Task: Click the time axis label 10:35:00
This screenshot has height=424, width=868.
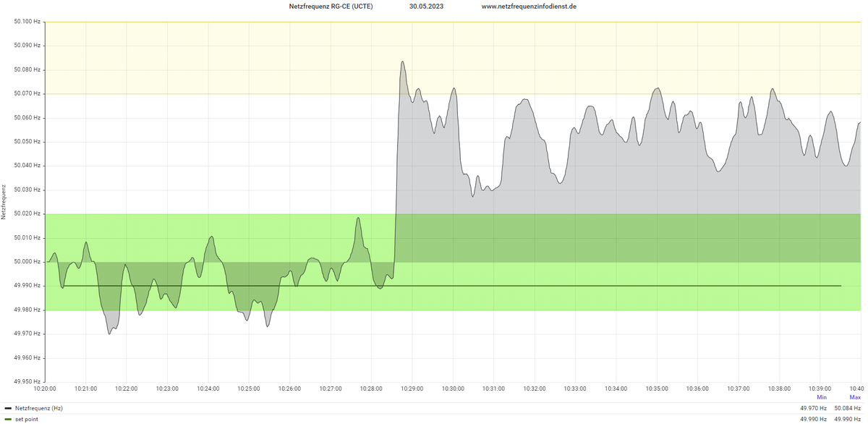Action: pyautogui.click(x=657, y=389)
